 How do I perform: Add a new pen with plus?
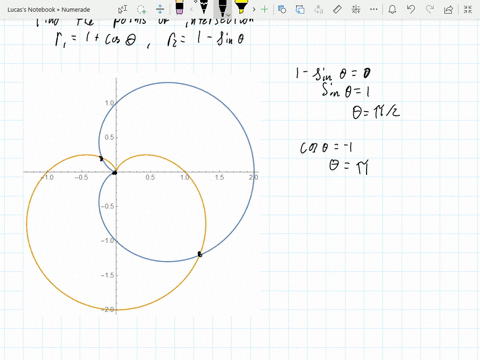point(264,9)
